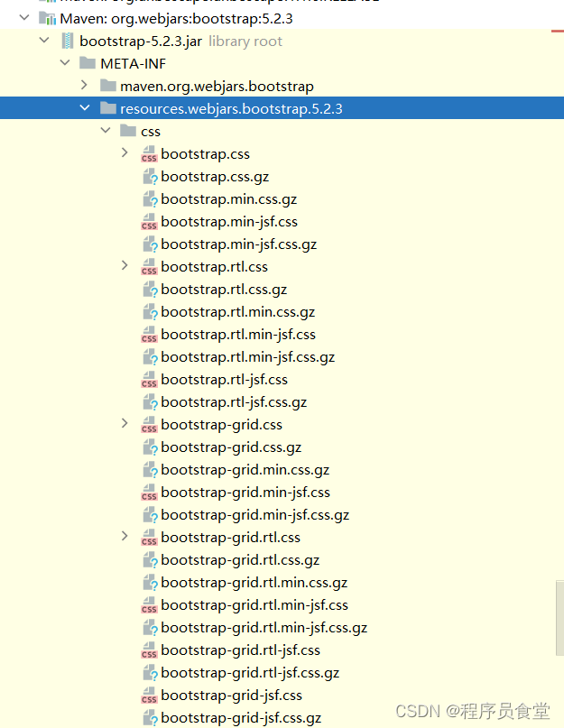Expand the bootstrap-grid.css node
The image size is (564, 728).
(125, 423)
